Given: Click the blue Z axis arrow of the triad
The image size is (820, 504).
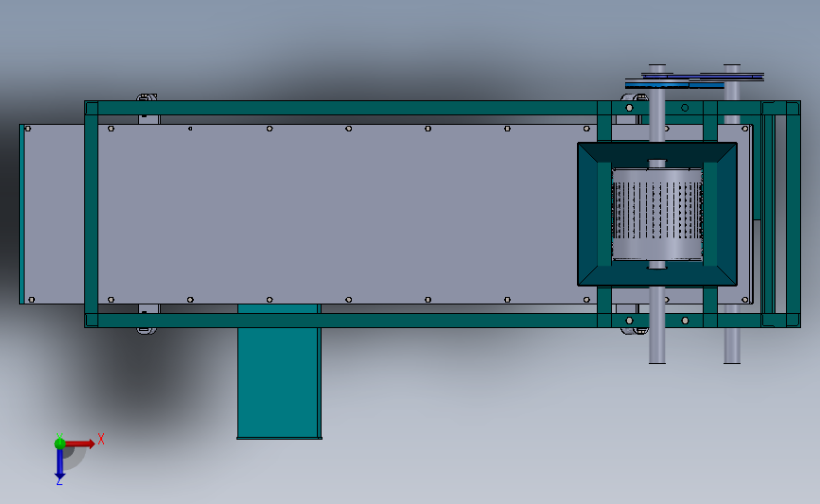Looking at the screenshot, I should (x=60, y=464).
